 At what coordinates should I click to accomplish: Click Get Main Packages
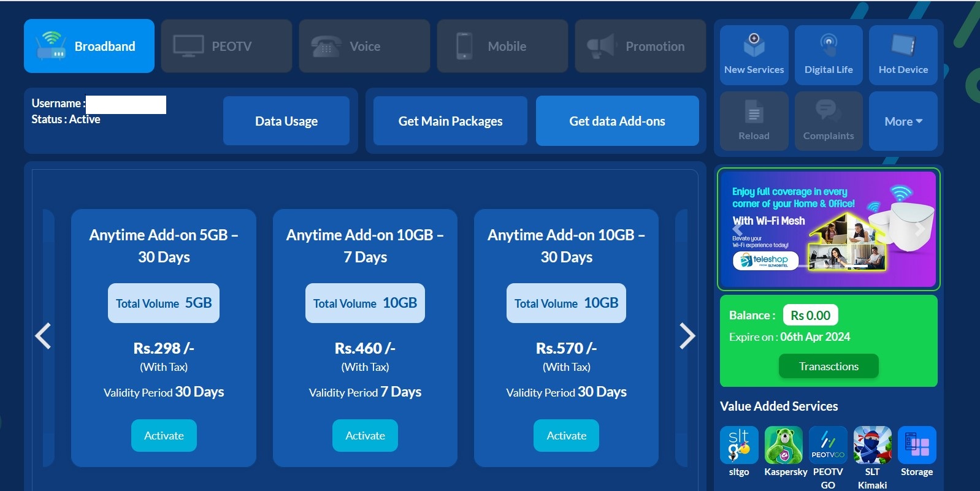450,121
